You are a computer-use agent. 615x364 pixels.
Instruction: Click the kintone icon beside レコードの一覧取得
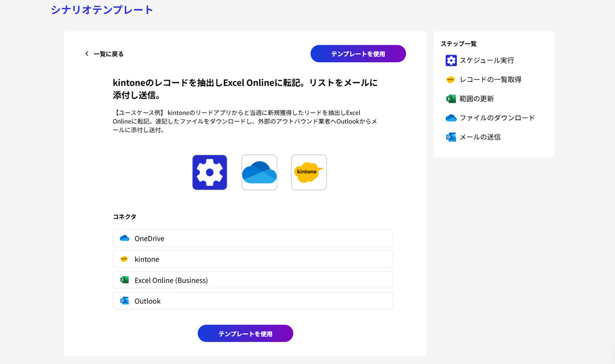[451, 79]
